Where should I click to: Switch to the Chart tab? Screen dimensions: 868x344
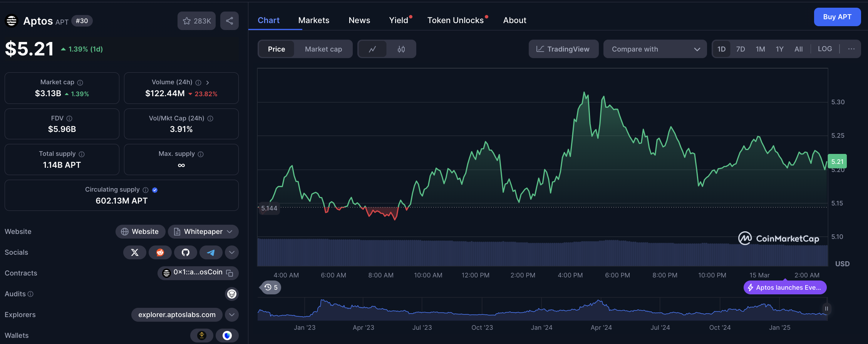pyautogui.click(x=269, y=20)
